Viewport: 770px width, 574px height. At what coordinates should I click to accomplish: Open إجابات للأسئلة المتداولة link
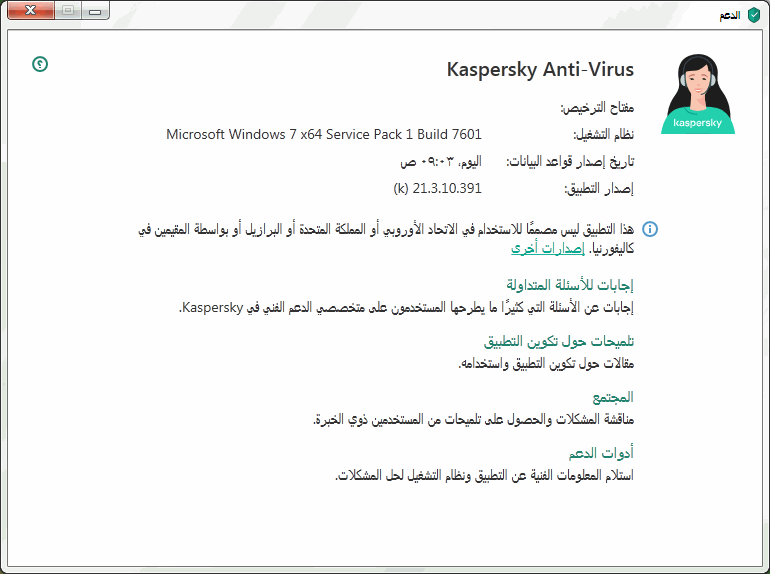pyautogui.click(x=570, y=285)
